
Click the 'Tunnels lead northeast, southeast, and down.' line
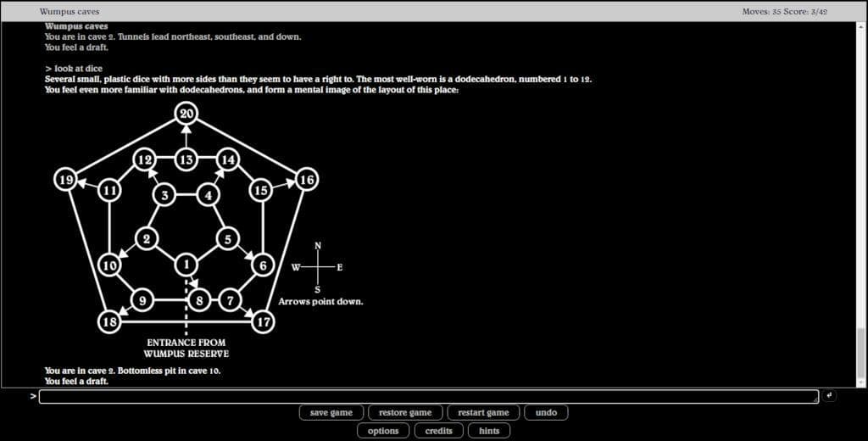click(x=210, y=37)
